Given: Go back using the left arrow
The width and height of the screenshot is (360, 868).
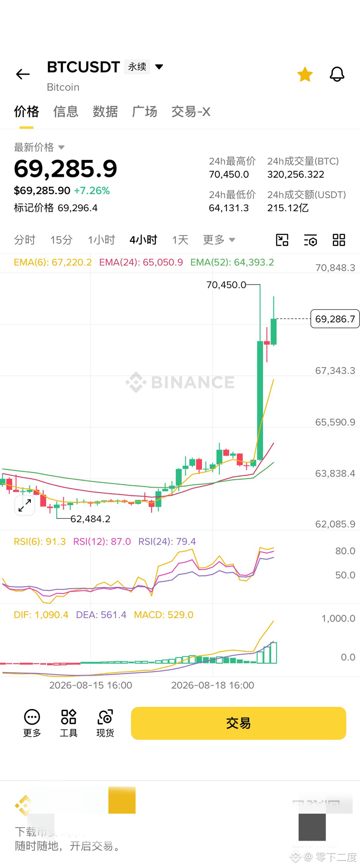Looking at the screenshot, I should click(23, 74).
